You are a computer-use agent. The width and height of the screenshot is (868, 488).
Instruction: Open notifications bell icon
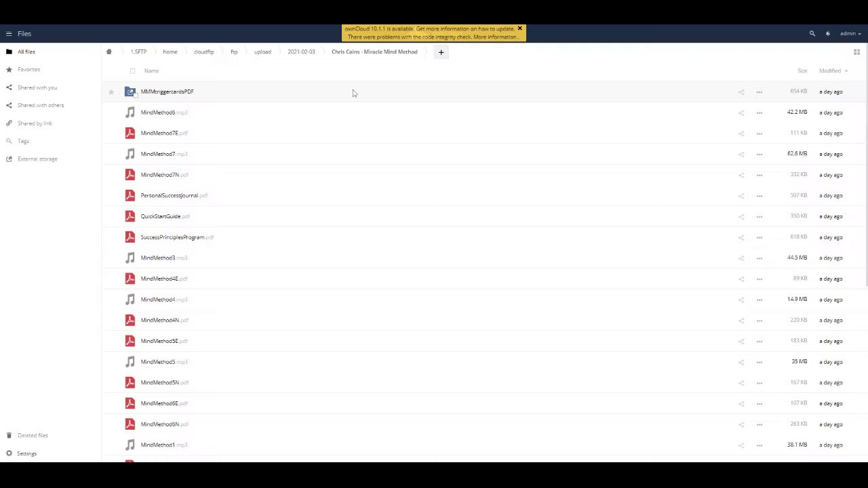pyautogui.click(x=828, y=33)
